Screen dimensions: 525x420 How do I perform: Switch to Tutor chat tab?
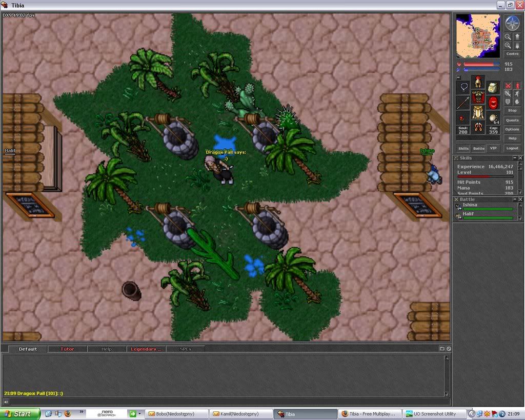67,349
